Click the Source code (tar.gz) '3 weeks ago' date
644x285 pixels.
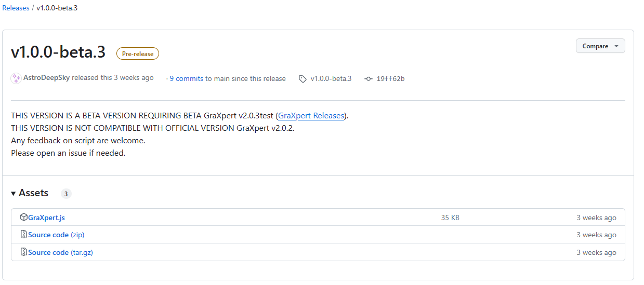click(x=596, y=253)
